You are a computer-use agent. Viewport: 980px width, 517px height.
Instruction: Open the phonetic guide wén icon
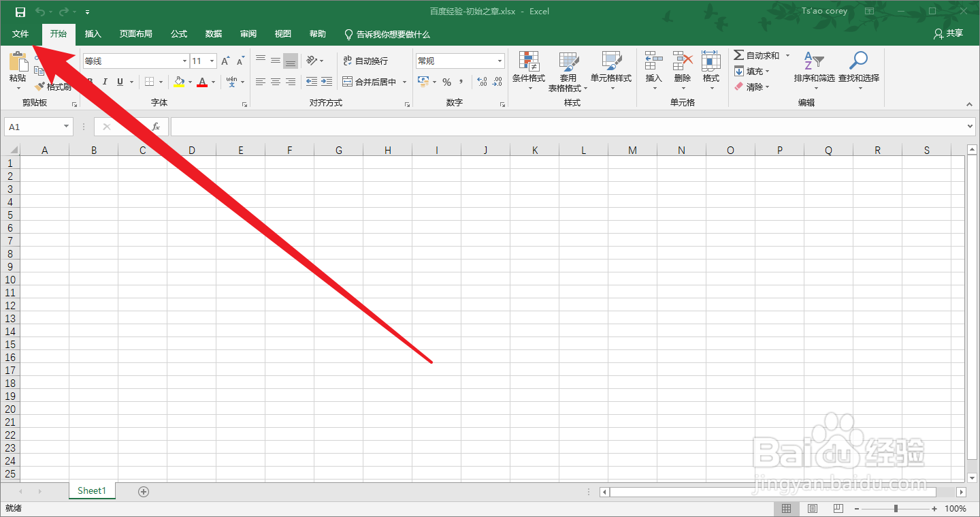click(231, 82)
